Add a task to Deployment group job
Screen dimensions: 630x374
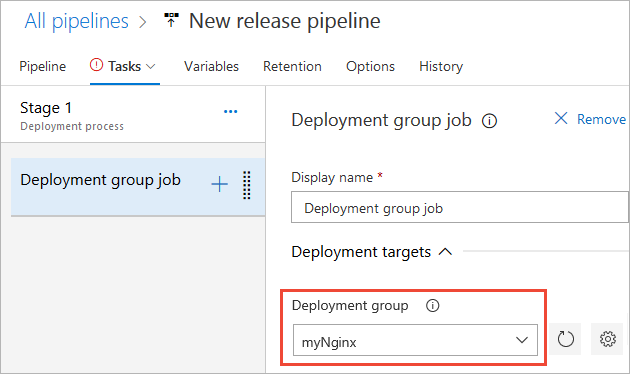click(219, 185)
